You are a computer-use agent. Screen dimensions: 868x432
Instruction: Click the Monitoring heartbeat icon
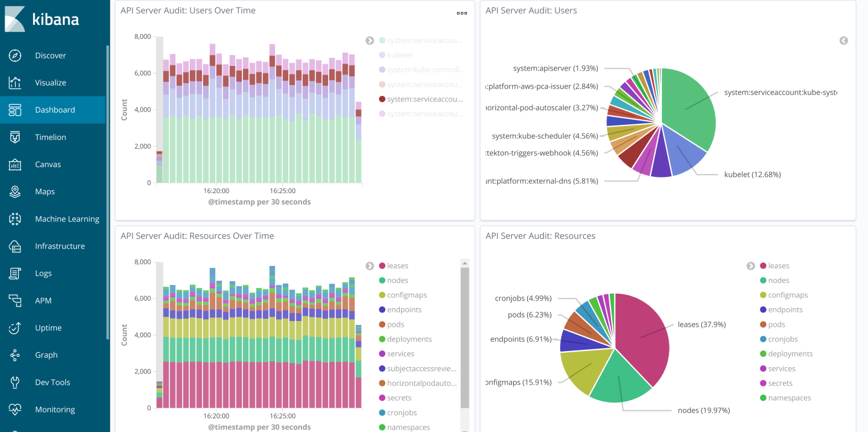tap(15, 409)
